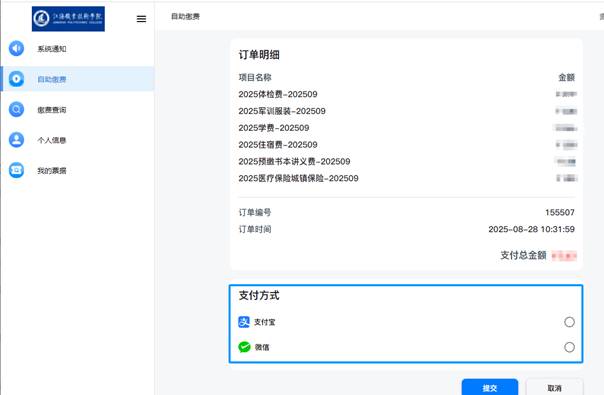Submit the order with 提交 button
This screenshot has height=395, width=604.
490,387
